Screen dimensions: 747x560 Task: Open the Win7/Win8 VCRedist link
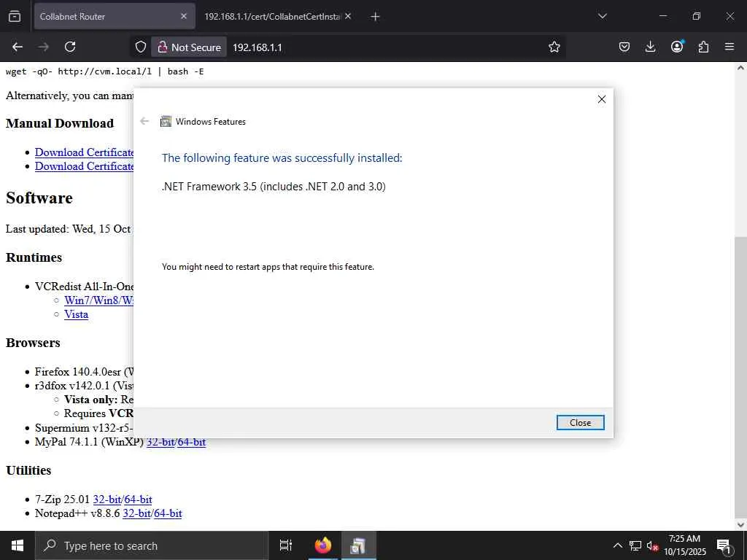coord(99,300)
